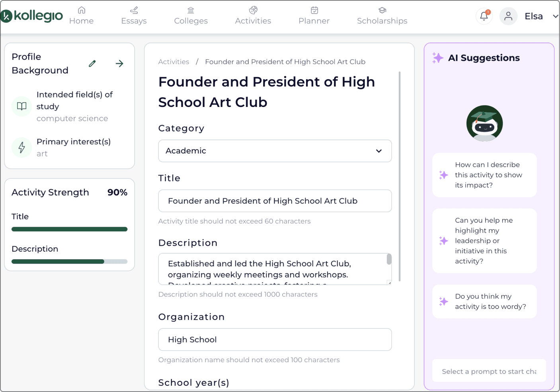This screenshot has width=560, height=392.
Task: Click the Description strength progress bar
Action: point(69,262)
